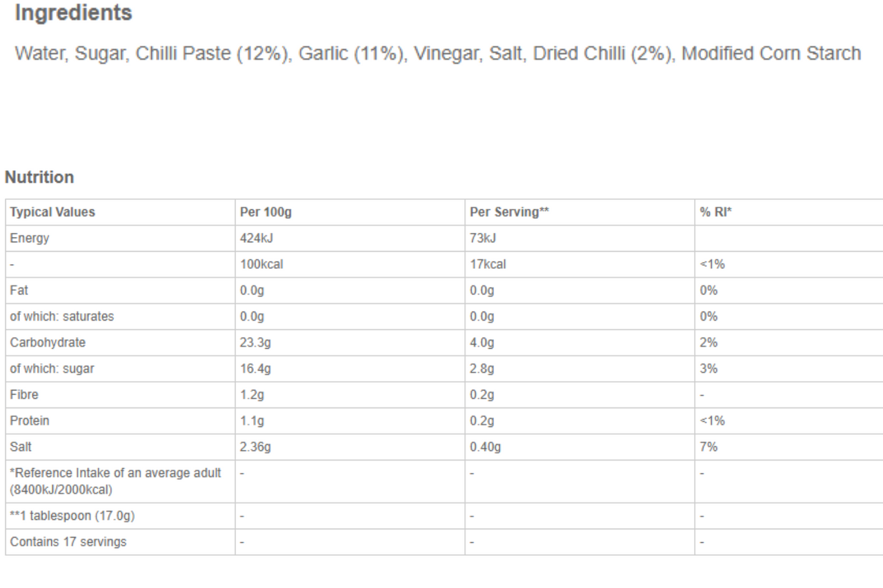Viewport: 883px width, 588px height.
Task: Click the 23.3g carbohydrate value
Action: [255, 343]
